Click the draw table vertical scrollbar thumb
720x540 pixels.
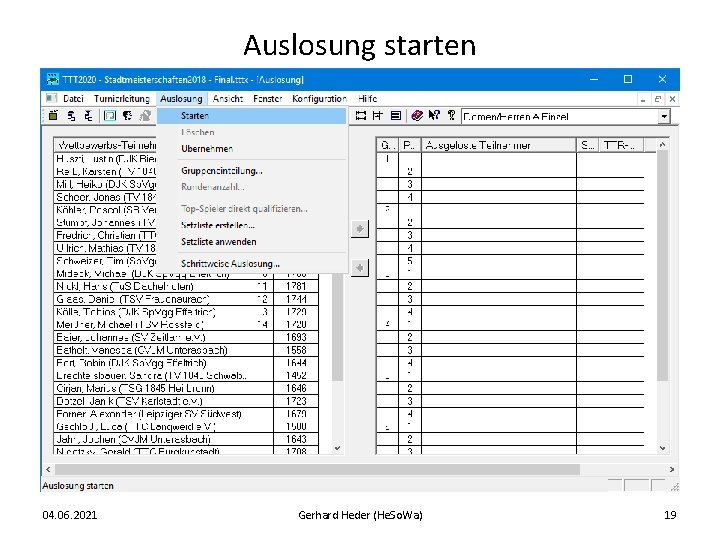(662, 266)
